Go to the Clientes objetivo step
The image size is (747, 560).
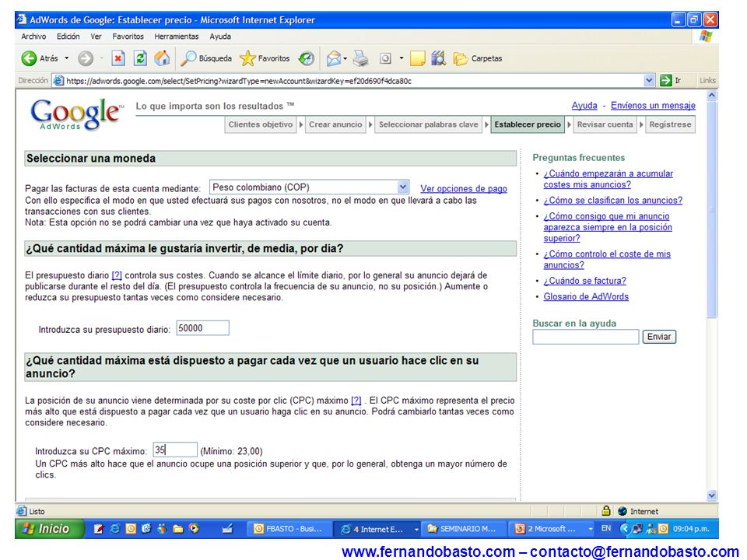[261, 124]
